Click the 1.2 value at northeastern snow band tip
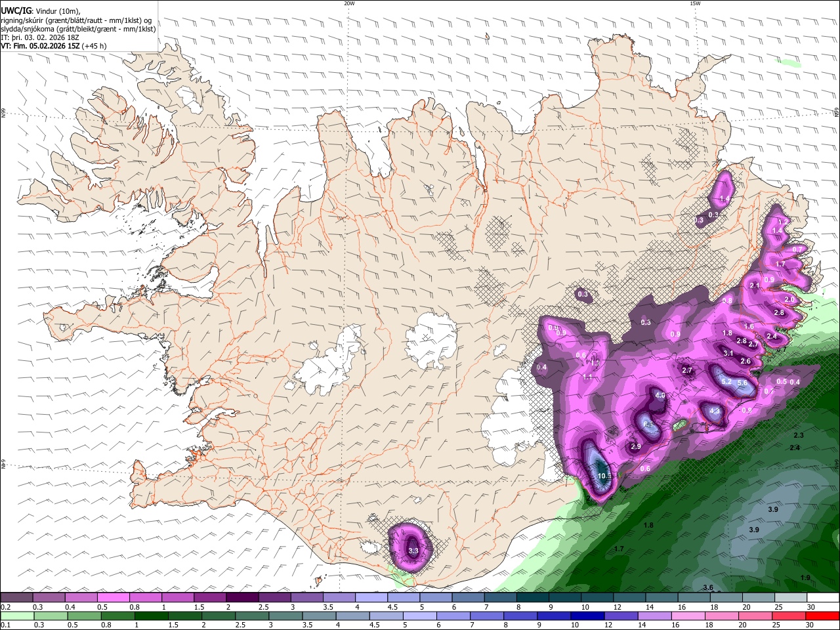Image resolution: width=840 pixels, height=630 pixels. point(782,222)
